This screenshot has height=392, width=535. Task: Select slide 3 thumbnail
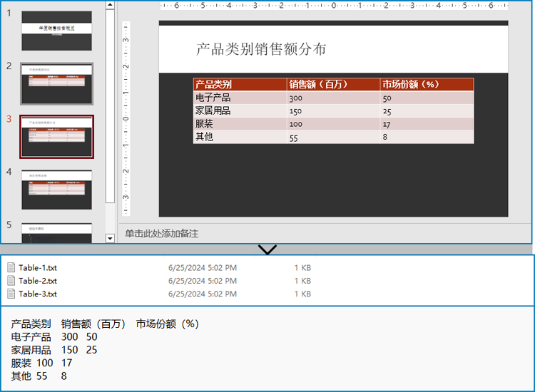(x=56, y=137)
